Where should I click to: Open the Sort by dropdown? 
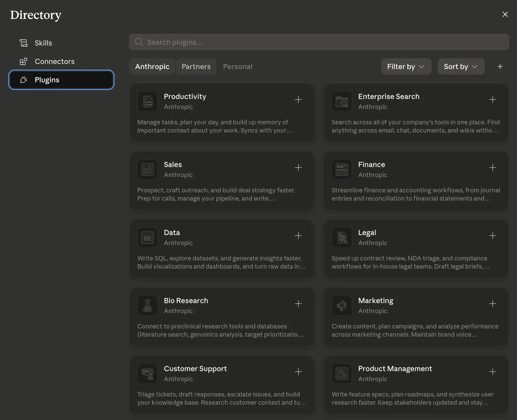coord(461,67)
